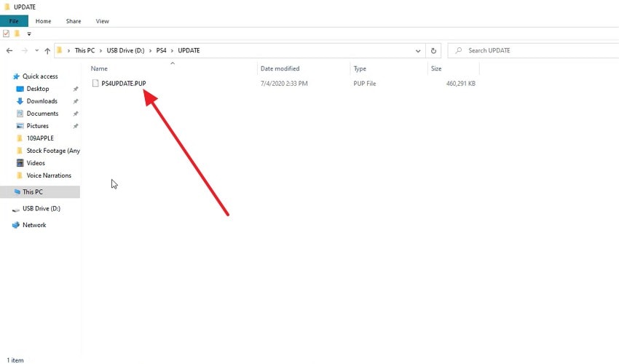This screenshot has width=619, height=364.
Task: Click the PUP File type cell
Action: point(364,83)
